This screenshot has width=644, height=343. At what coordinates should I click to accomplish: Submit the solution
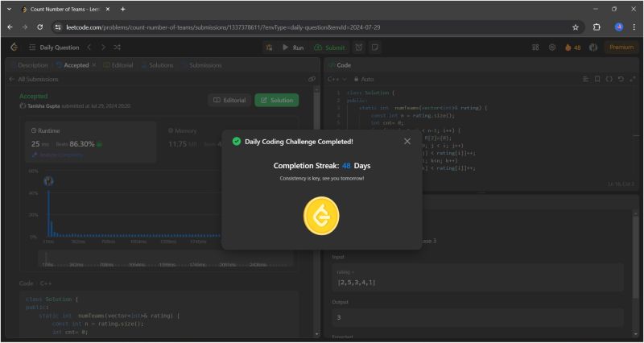[329, 48]
